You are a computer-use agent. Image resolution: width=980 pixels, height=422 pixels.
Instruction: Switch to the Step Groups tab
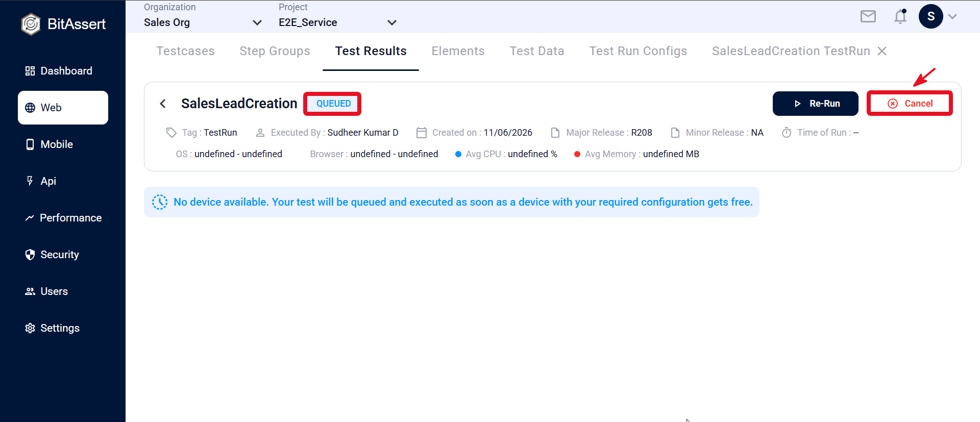275,51
